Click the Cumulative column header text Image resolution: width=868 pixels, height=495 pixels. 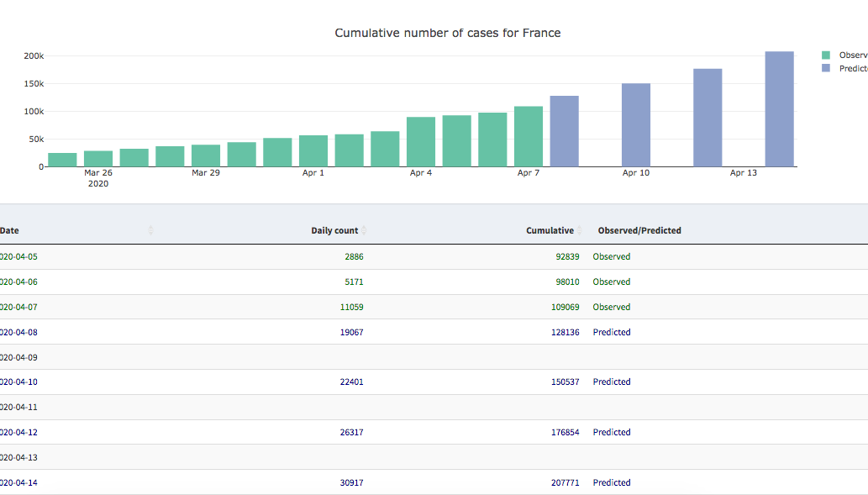tap(550, 230)
